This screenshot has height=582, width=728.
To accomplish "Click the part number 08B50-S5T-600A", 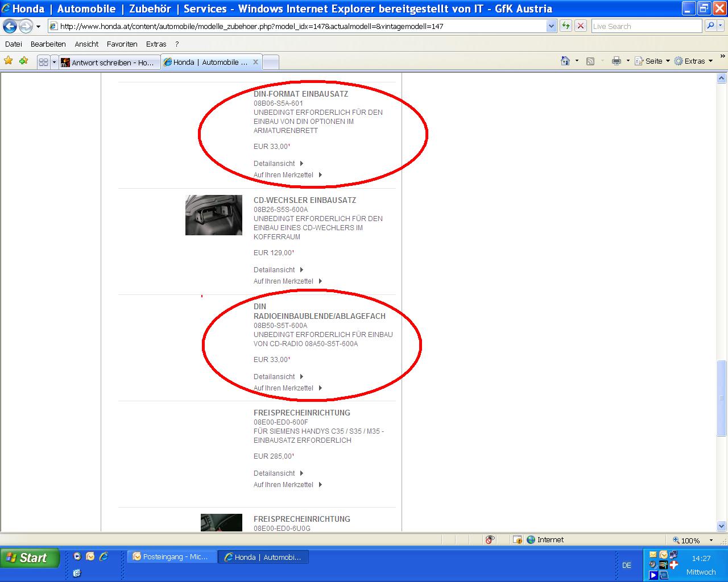I will pos(280,326).
